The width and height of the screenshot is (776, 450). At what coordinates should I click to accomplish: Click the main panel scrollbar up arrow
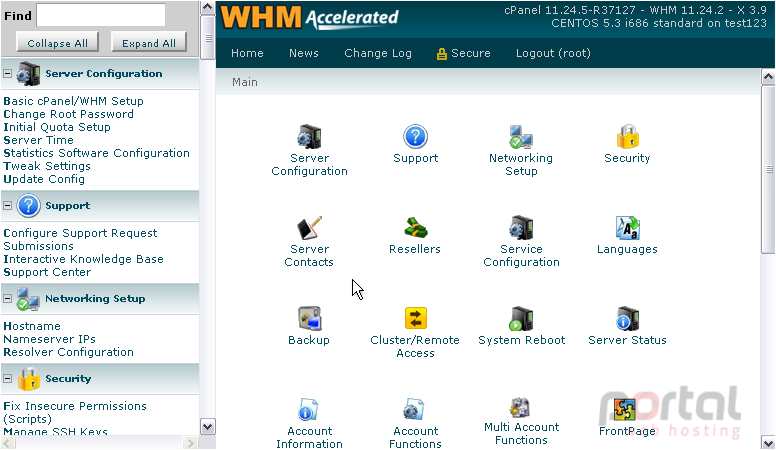tap(768, 77)
